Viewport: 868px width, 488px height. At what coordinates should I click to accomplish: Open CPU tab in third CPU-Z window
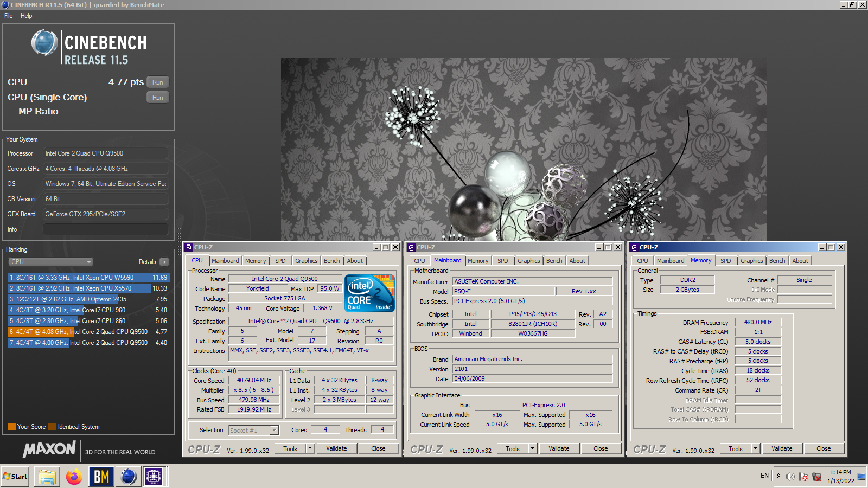click(x=643, y=261)
